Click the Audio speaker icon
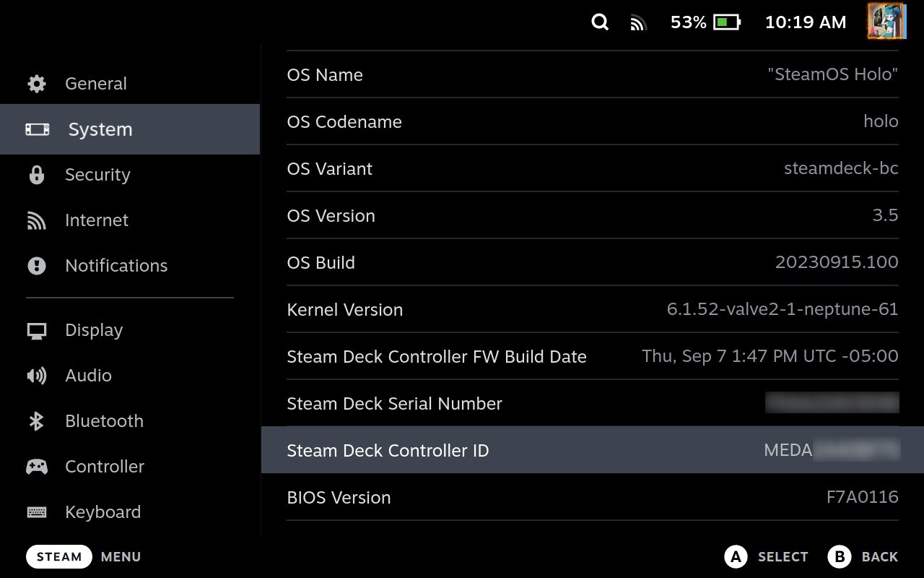 [36, 376]
